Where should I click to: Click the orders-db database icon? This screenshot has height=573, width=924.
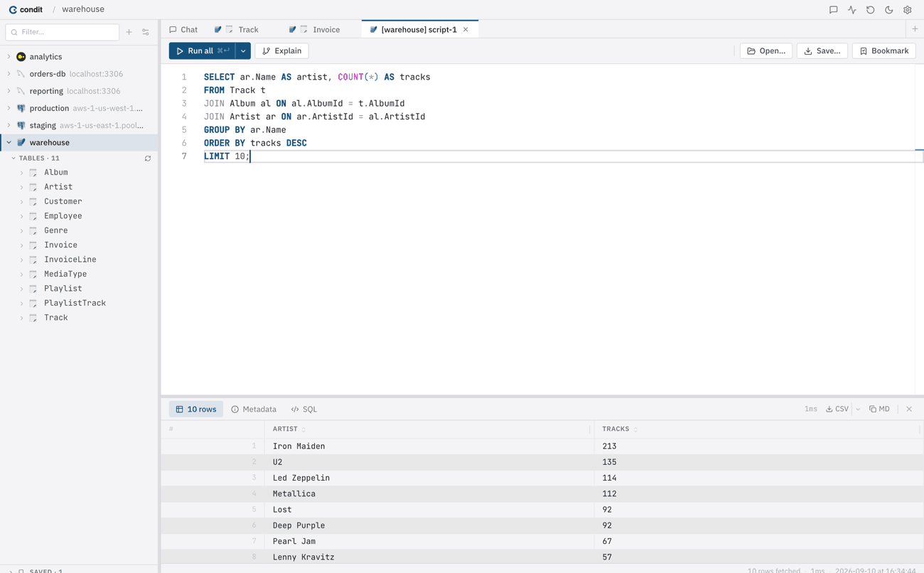click(21, 74)
